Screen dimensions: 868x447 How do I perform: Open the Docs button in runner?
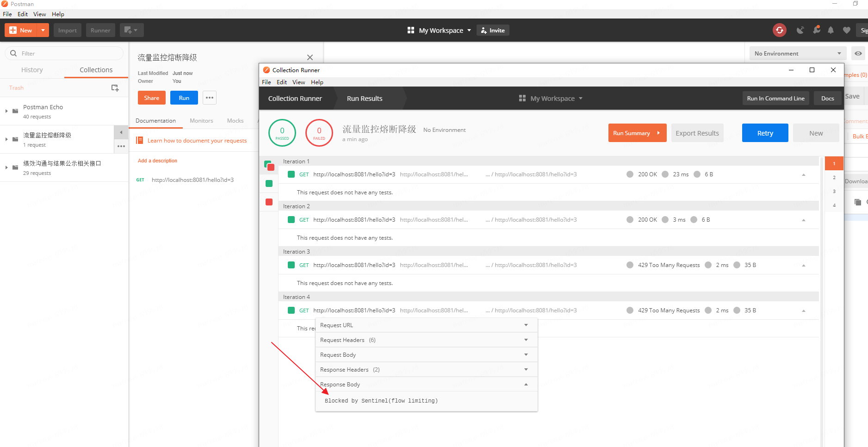coord(827,99)
